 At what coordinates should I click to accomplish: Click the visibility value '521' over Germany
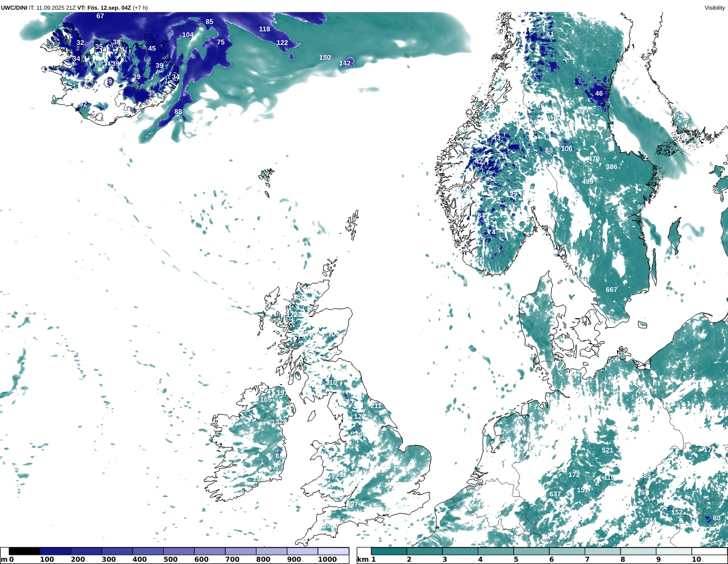pos(607,450)
